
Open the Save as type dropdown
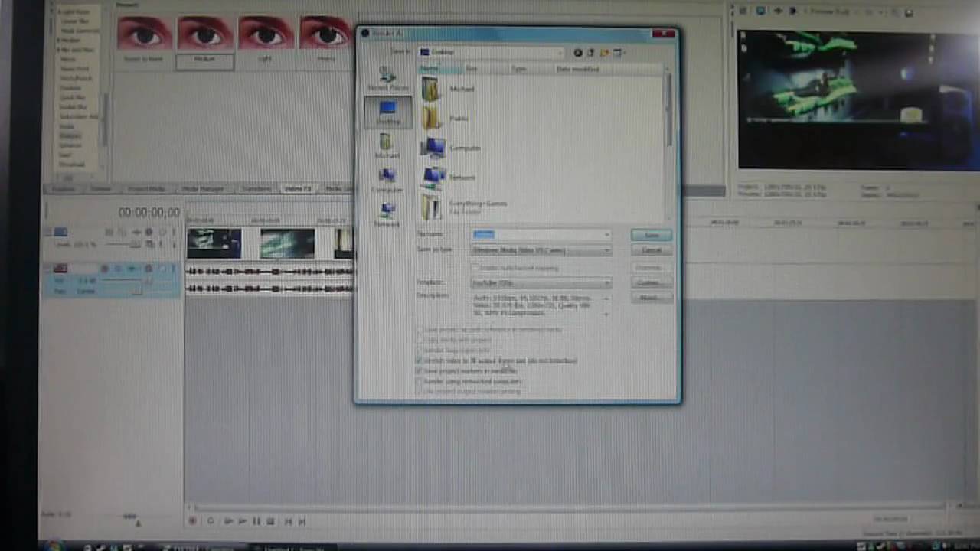point(541,250)
